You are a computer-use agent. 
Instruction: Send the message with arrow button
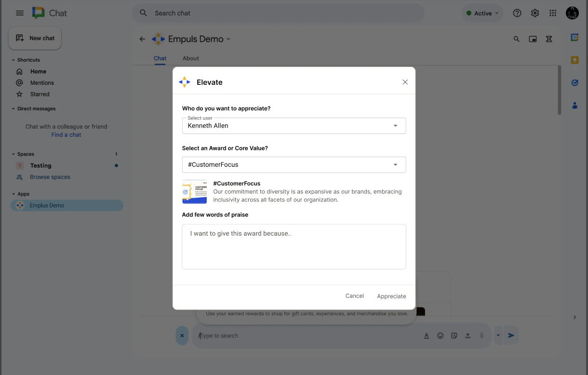pyautogui.click(x=511, y=335)
